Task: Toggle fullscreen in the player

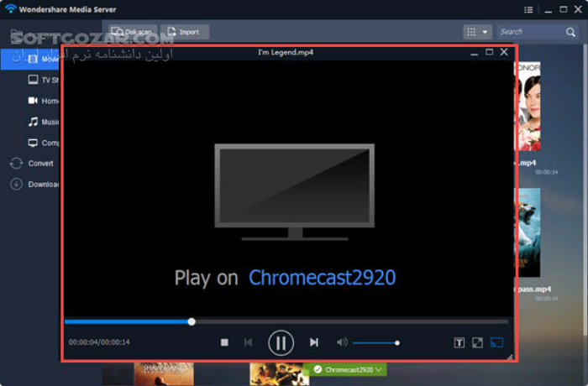Action: pyautogui.click(x=477, y=342)
